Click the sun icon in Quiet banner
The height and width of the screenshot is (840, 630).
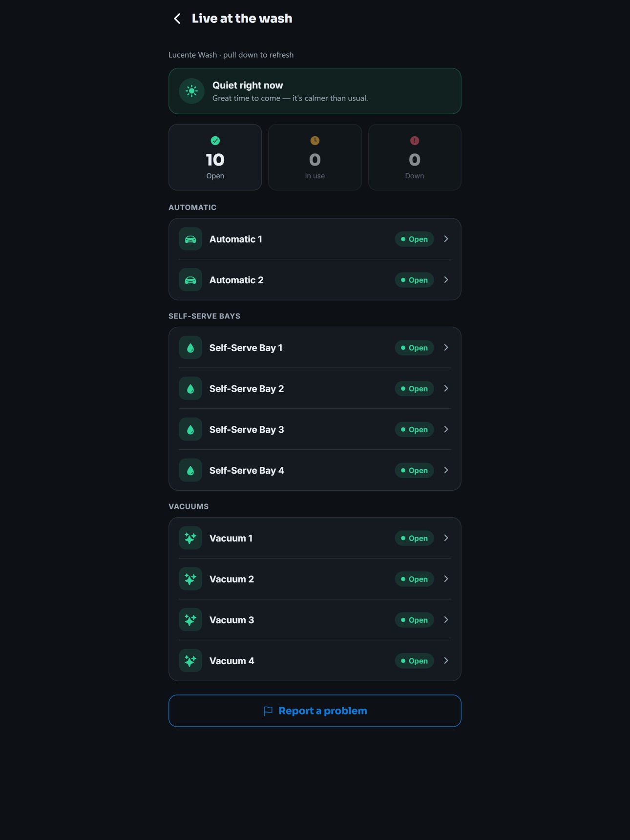[x=191, y=91]
